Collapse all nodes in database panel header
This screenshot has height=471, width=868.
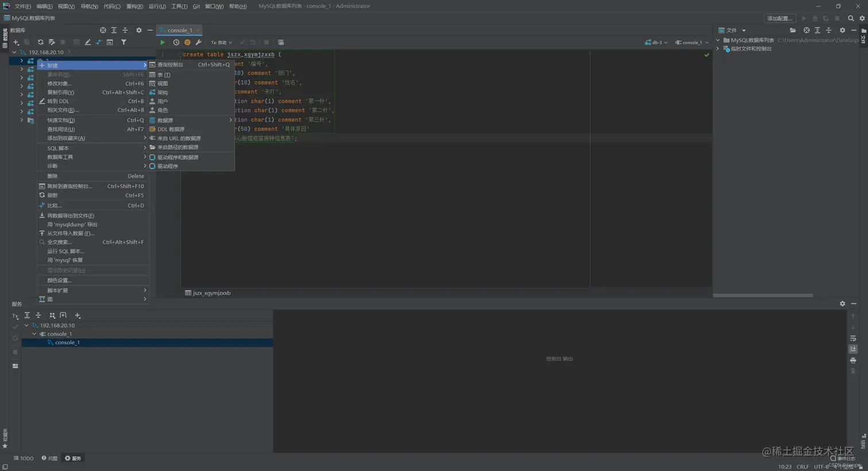pos(125,30)
